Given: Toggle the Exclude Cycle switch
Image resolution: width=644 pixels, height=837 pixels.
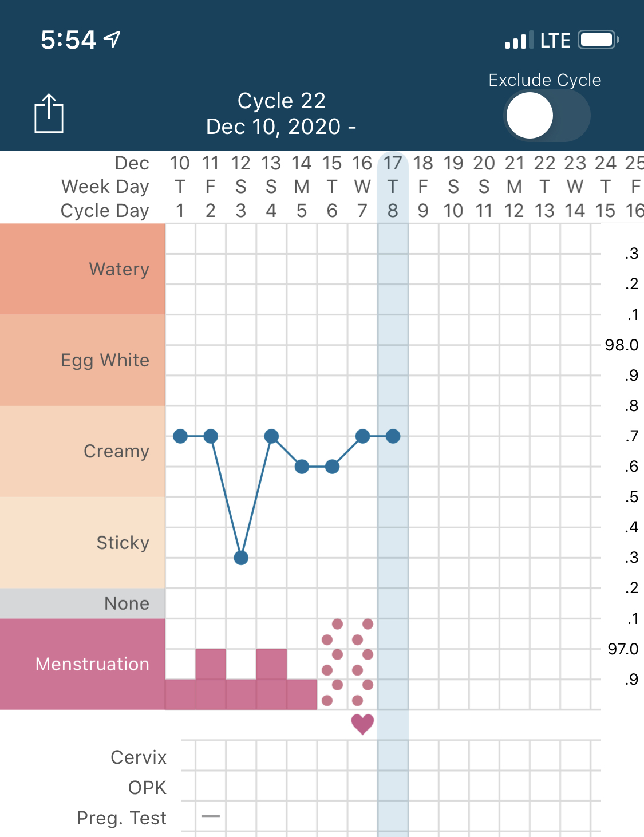Looking at the screenshot, I should (x=547, y=115).
